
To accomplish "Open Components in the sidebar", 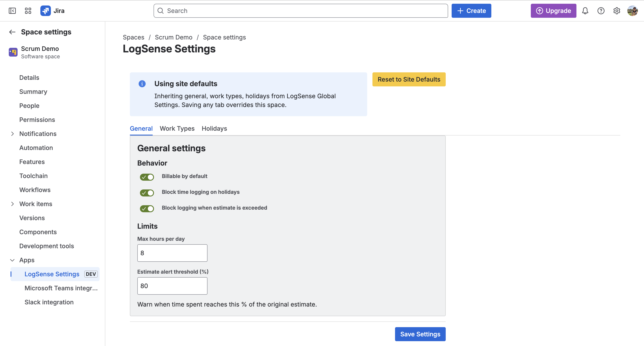I will (38, 232).
